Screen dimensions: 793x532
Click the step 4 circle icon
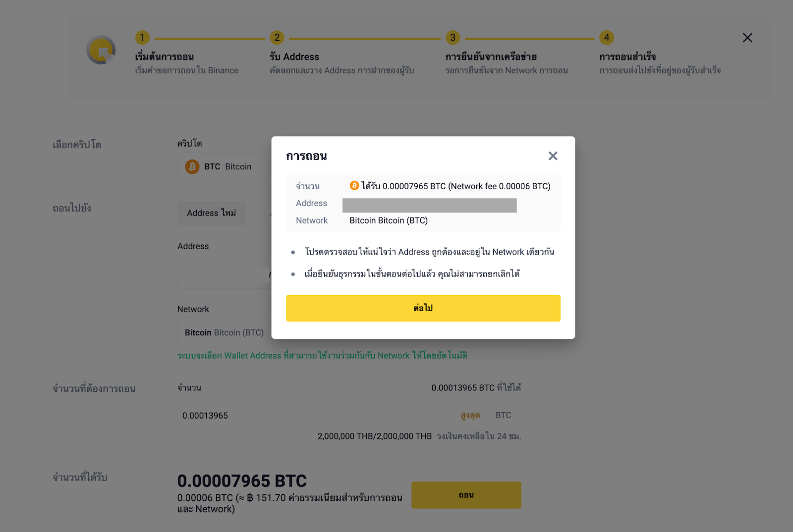606,38
